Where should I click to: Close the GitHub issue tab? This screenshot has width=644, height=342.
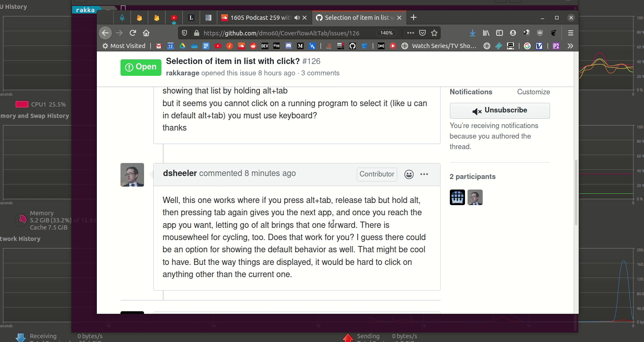point(399,18)
